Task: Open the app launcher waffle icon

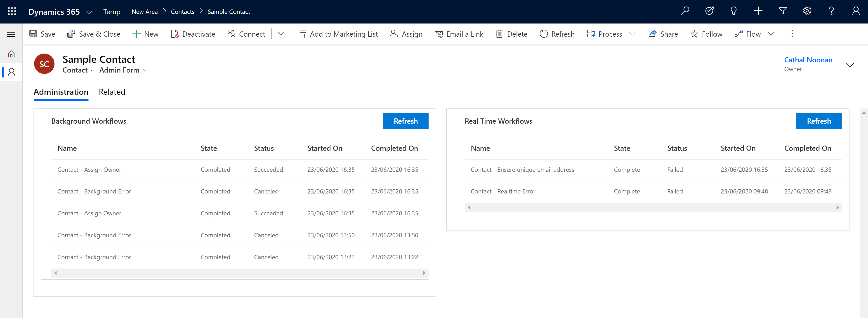Action: click(x=12, y=12)
